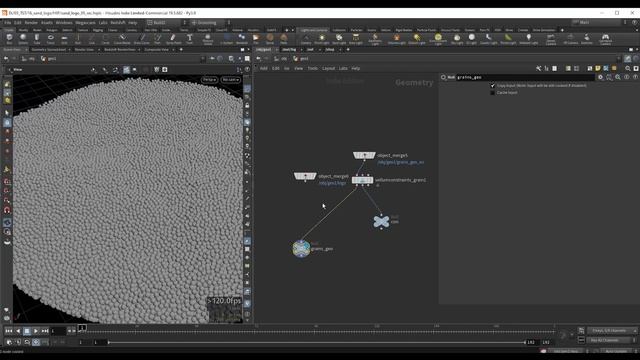Click the Spot Light shelf tool

(x=339, y=39)
